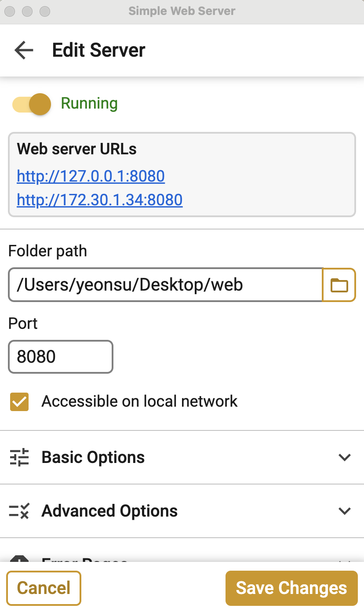Open the http://172.30.1.34:8080 link

99,200
